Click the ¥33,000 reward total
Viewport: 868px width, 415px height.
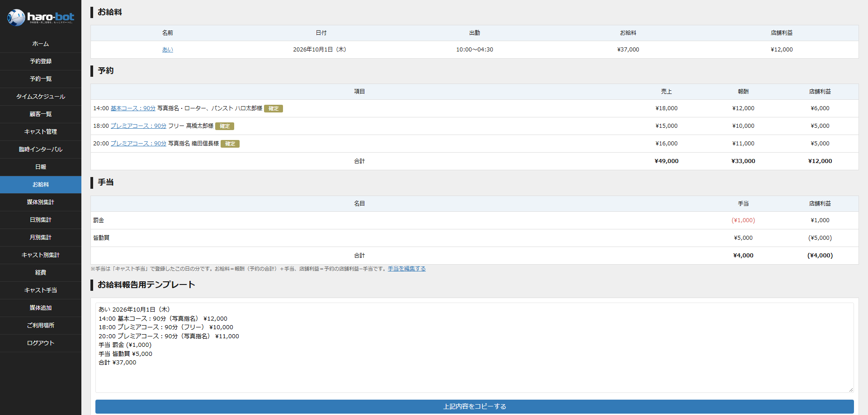tap(743, 161)
